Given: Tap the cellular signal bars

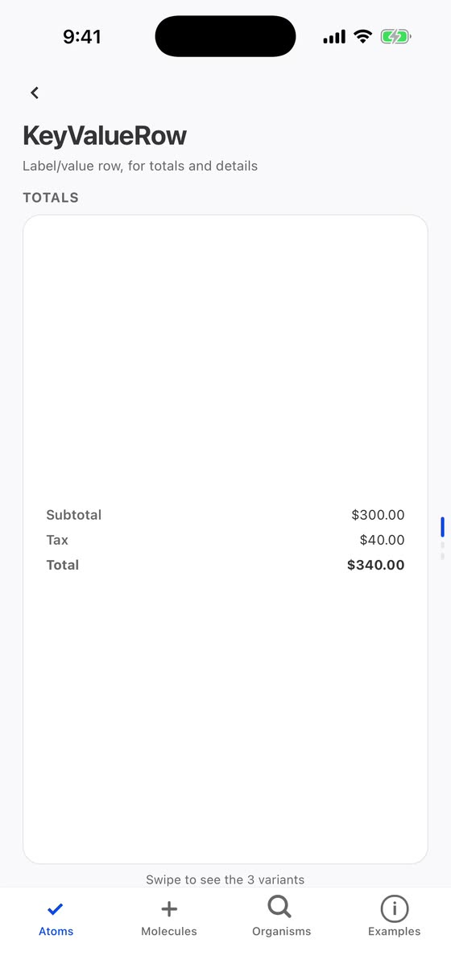Looking at the screenshot, I should click(x=334, y=37).
